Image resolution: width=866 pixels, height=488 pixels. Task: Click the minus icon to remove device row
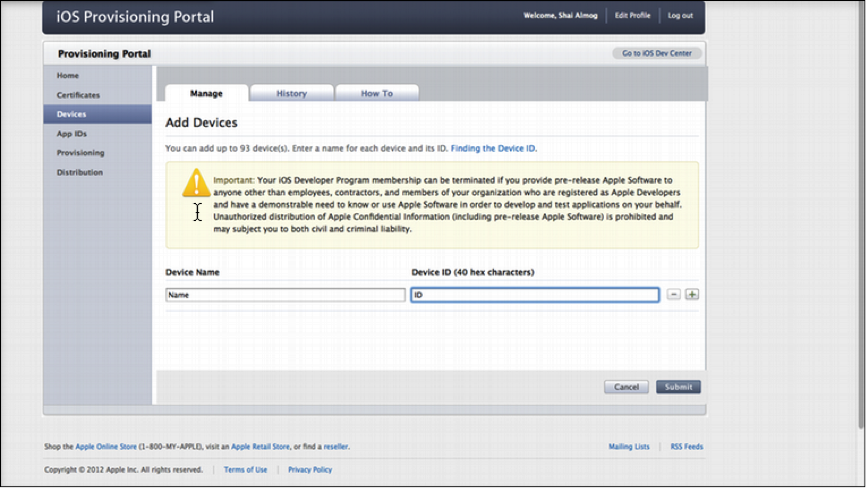(x=674, y=295)
